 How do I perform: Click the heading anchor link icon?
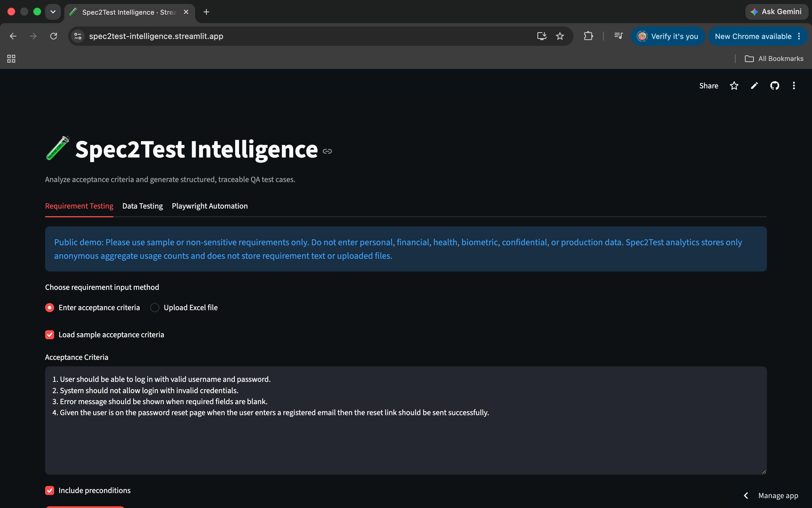tap(327, 151)
